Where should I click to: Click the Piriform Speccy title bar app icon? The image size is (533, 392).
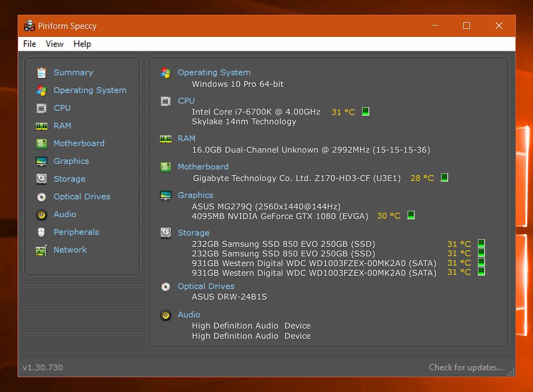tap(30, 26)
